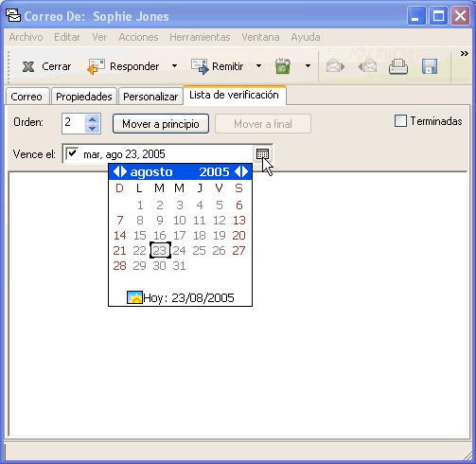Click the agosto month label
The width and height of the screenshot is (476, 464).
coord(151,172)
